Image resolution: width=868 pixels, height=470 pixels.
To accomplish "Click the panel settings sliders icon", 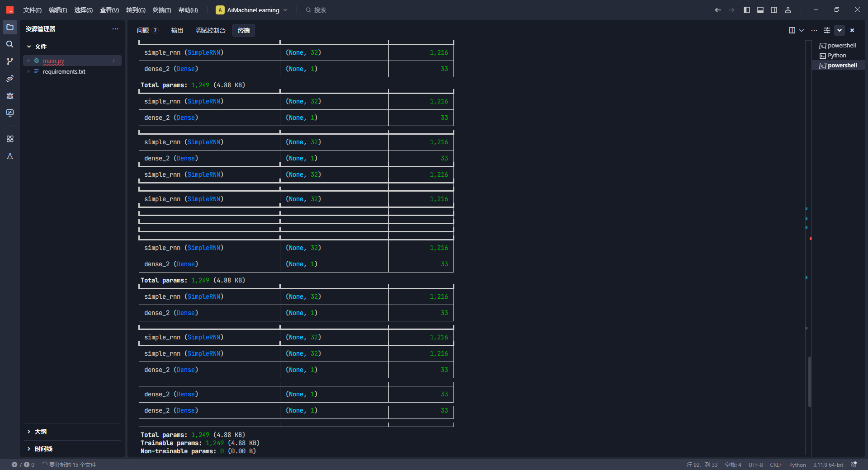I will (x=827, y=30).
